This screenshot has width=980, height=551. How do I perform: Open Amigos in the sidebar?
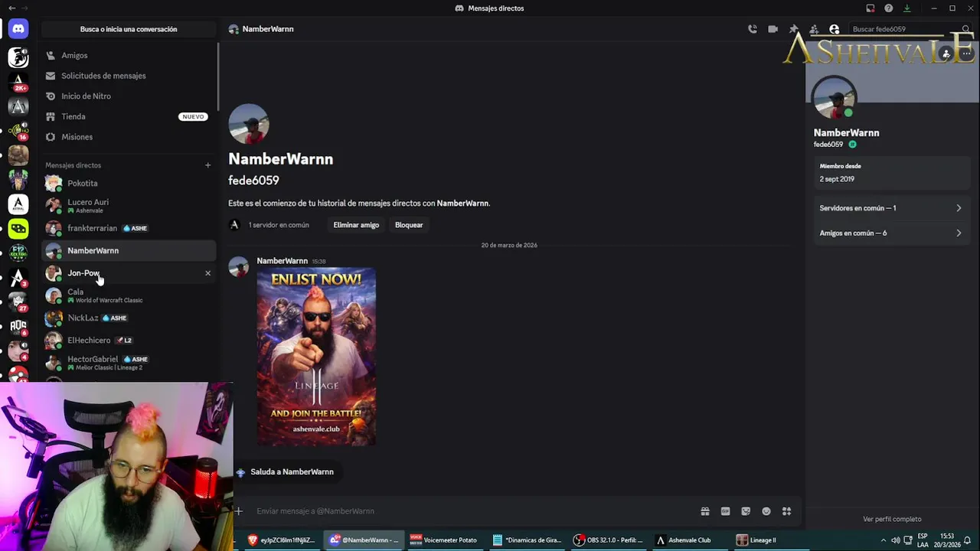(x=129, y=55)
